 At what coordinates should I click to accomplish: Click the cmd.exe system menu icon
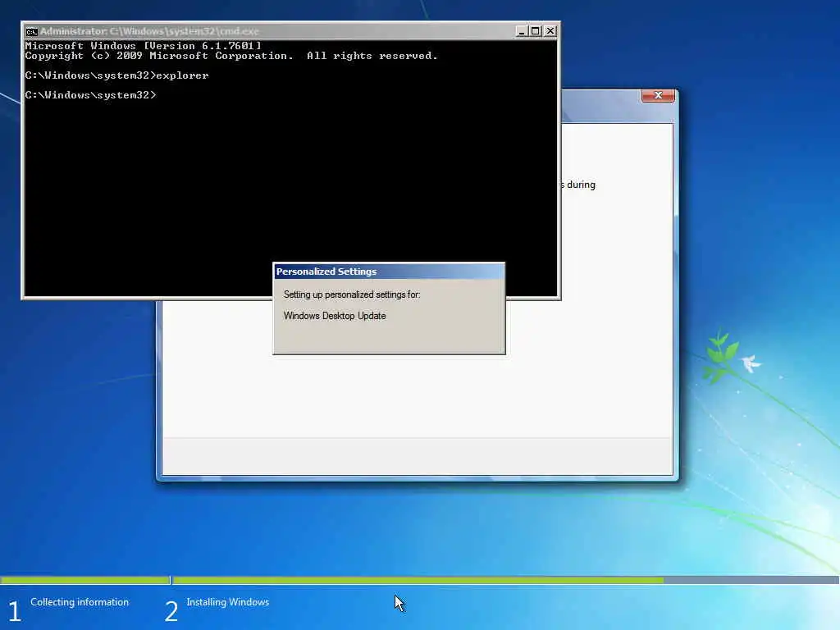[x=32, y=31]
